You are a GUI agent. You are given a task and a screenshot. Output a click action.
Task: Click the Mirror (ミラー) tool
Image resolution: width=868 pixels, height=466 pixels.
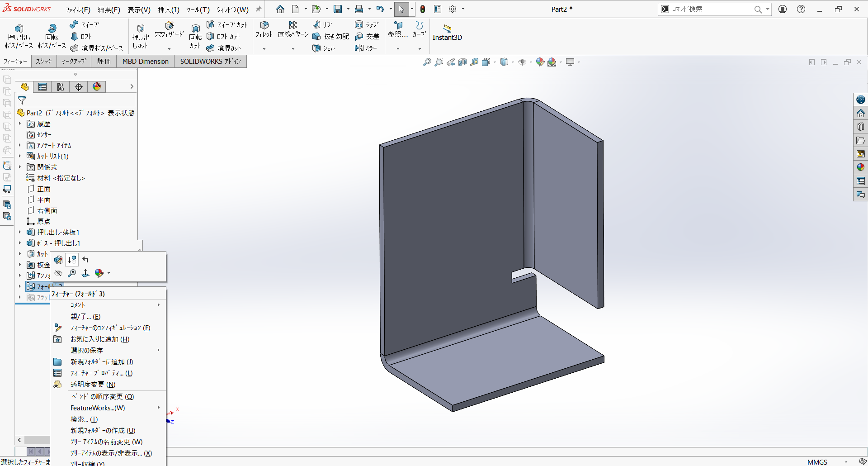pyautogui.click(x=366, y=48)
